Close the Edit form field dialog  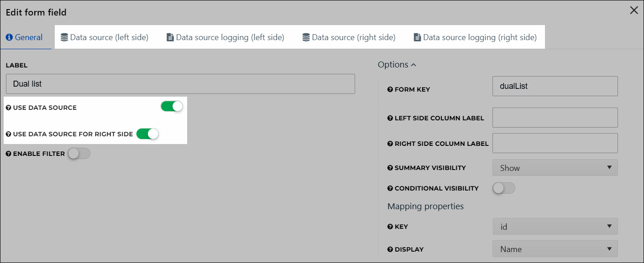[x=634, y=10]
